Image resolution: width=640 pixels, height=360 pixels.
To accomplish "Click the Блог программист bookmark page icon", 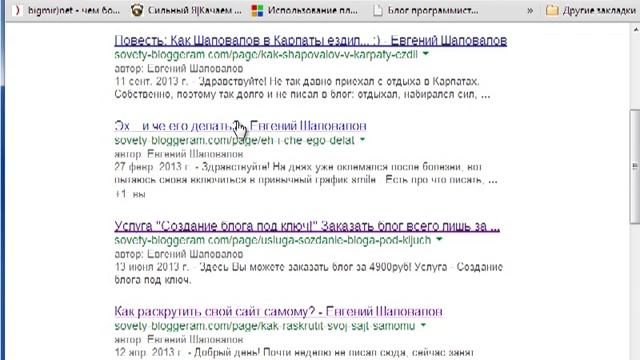I will (x=378, y=11).
